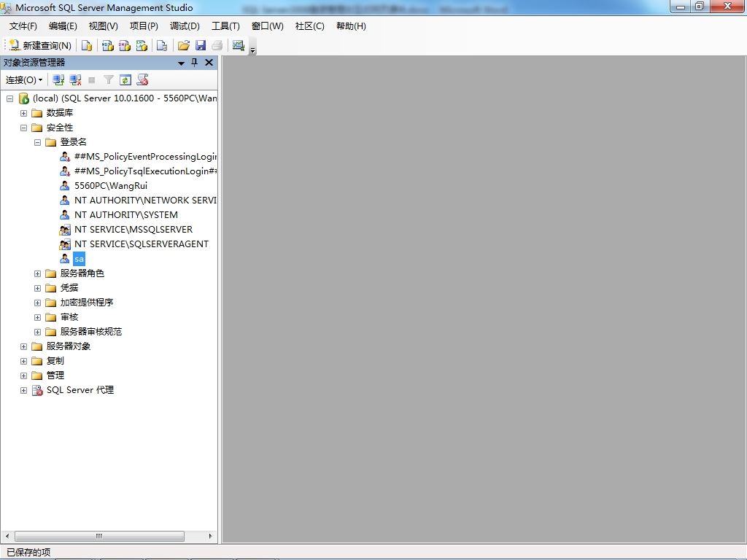Click the 数据库 folder icon
The height and width of the screenshot is (560, 747).
point(37,113)
